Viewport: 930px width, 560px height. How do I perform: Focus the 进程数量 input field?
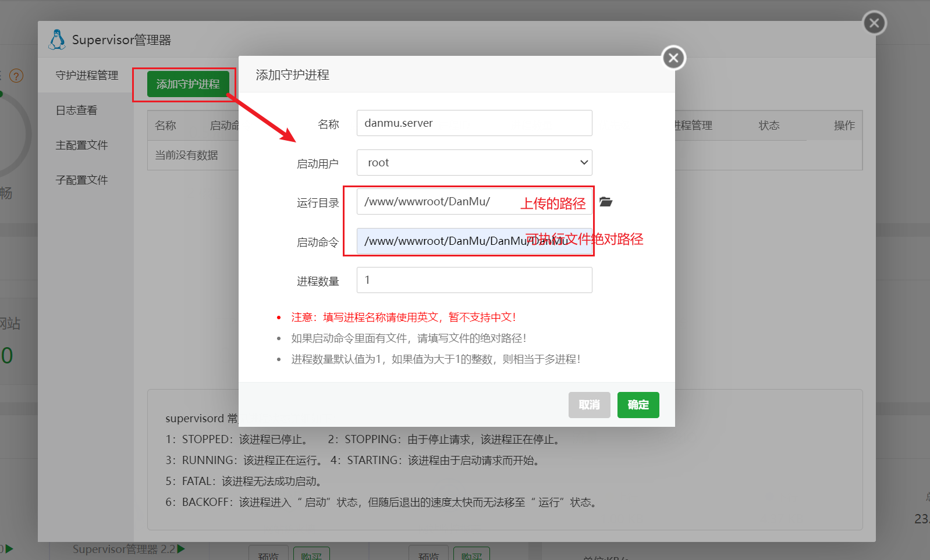pos(474,280)
